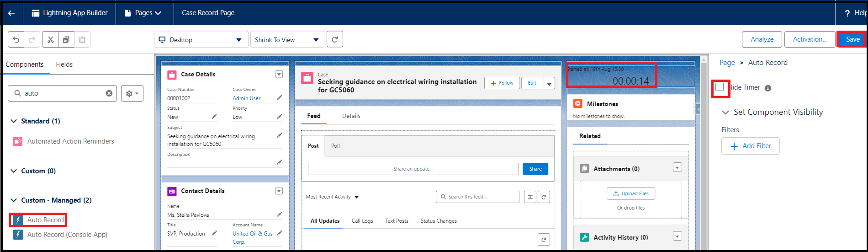Refresh the feed next to search
Viewport: 868px width, 252px height.
click(x=544, y=197)
